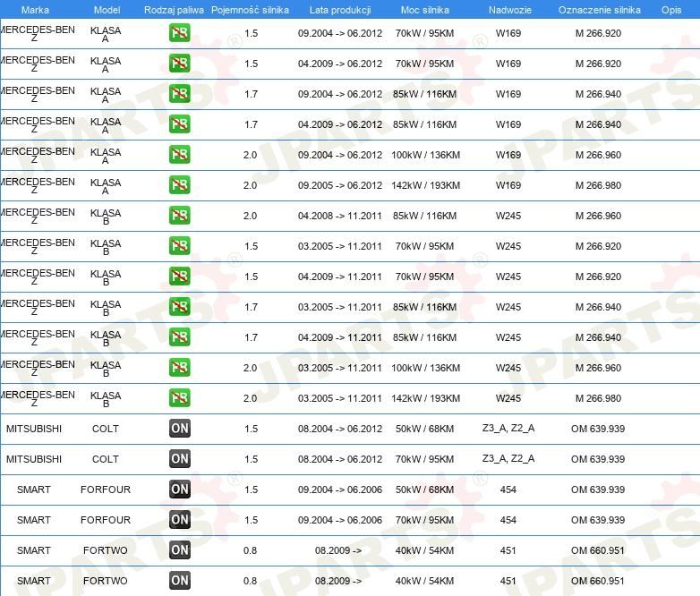Click MITSUBISHI in the Colt 70kW row

click(34, 459)
